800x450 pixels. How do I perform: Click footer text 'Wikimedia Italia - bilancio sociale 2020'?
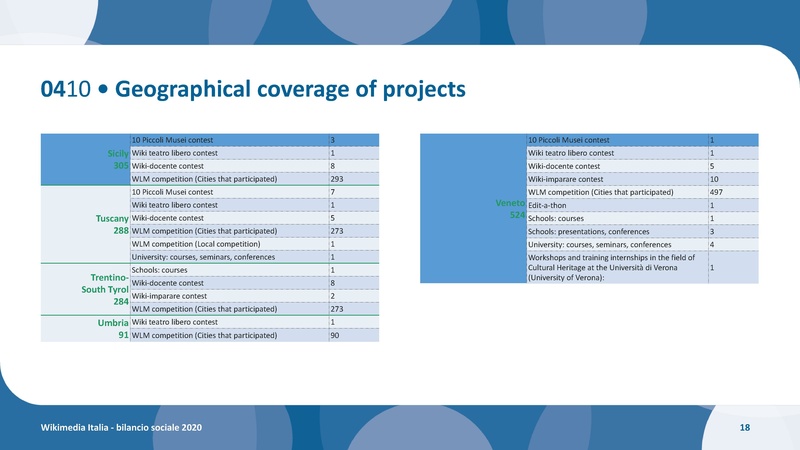click(x=121, y=428)
